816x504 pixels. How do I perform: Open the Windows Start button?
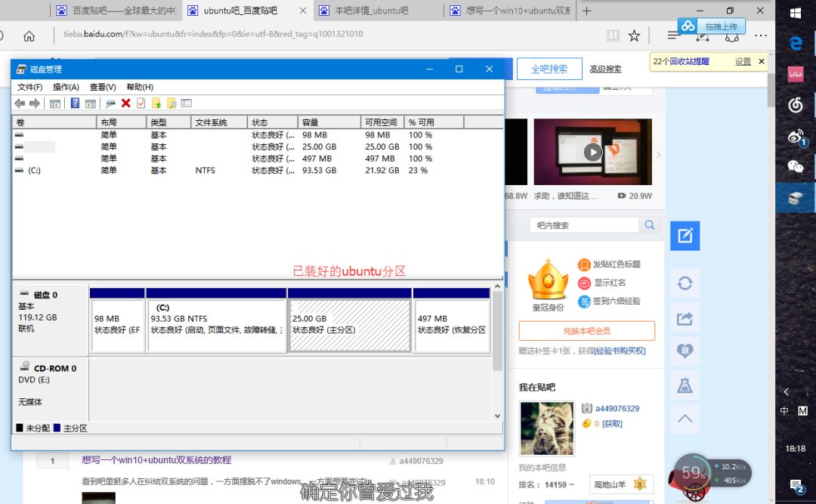pos(795,13)
